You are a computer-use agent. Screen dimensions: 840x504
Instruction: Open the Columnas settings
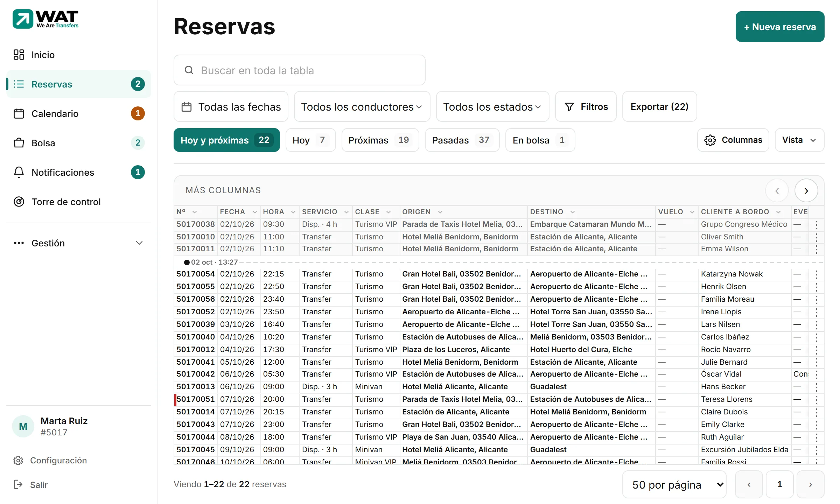[733, 140]
